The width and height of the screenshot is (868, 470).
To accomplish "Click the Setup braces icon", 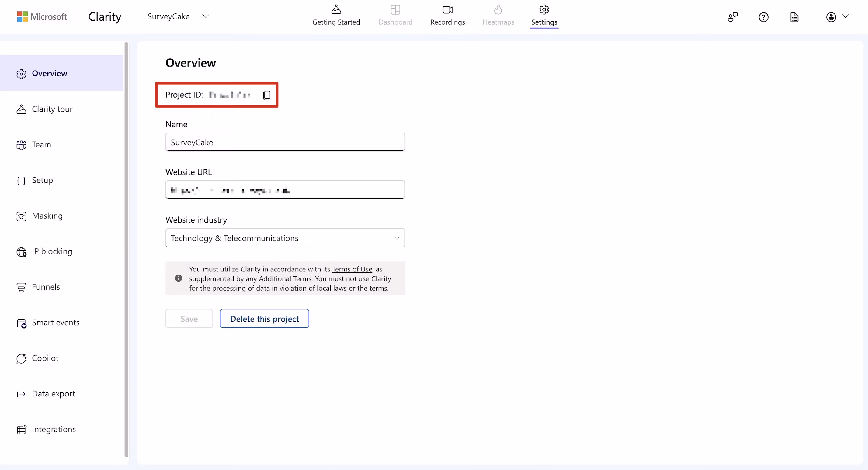I will pyautogui.click(x=21, y=181).
